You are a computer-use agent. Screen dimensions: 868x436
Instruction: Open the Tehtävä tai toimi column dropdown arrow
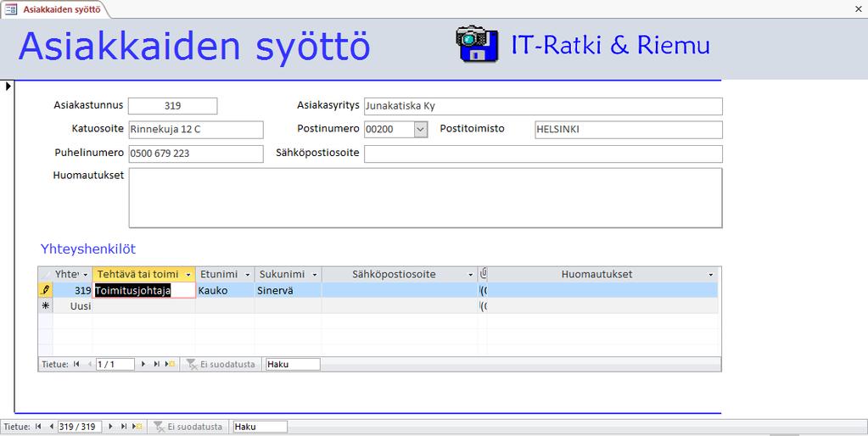coord(188,275)
